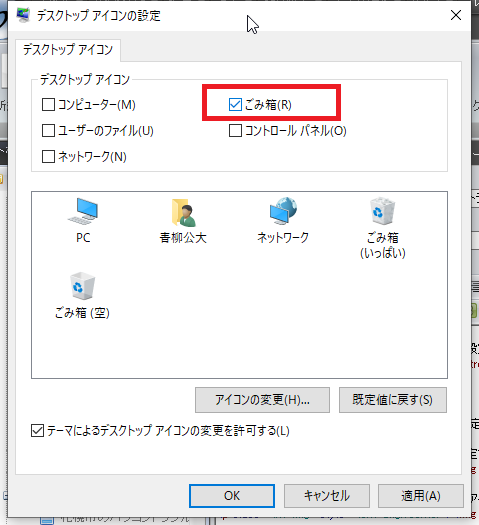Select the ネットワーク globe icon in preview
Screen dimensions: 479x525
tap(283, 211)
